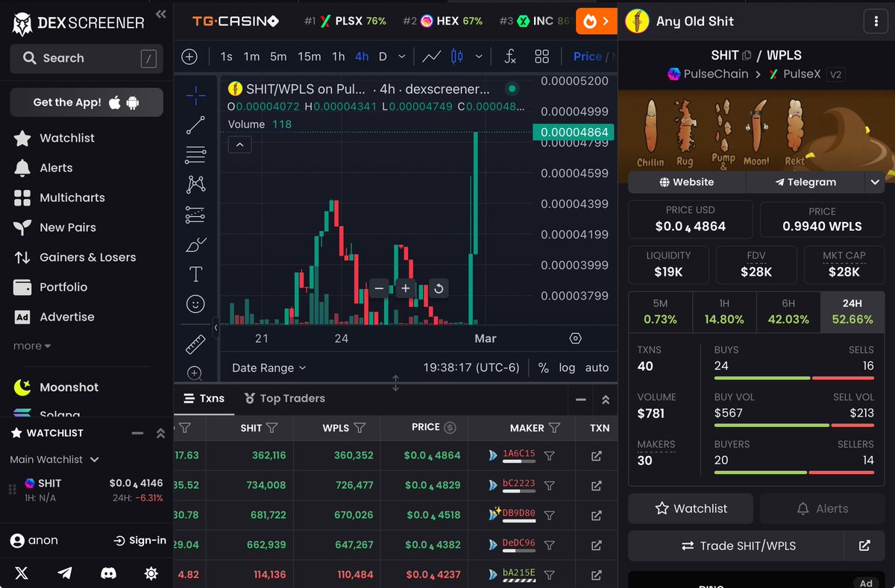Open the Date Range dropdown
895x588 pixels.
pos(268,367)
